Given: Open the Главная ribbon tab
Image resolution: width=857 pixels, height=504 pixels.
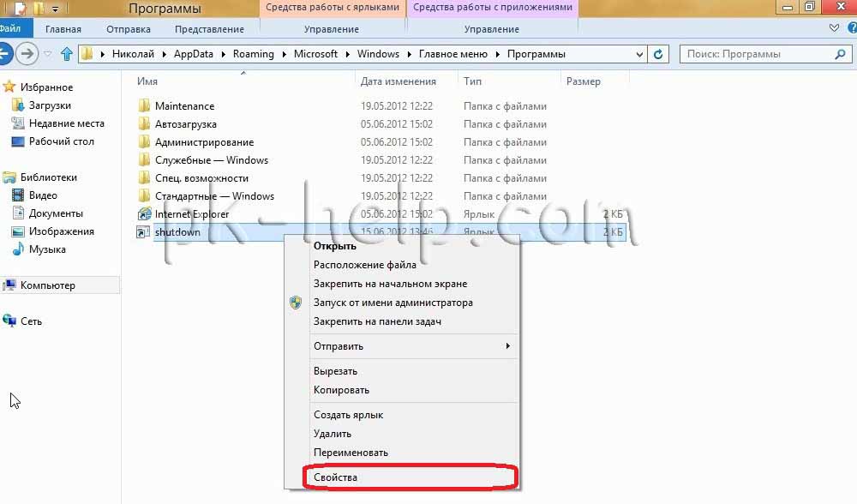Looking at the screenshot, I should tap(63, 29).
